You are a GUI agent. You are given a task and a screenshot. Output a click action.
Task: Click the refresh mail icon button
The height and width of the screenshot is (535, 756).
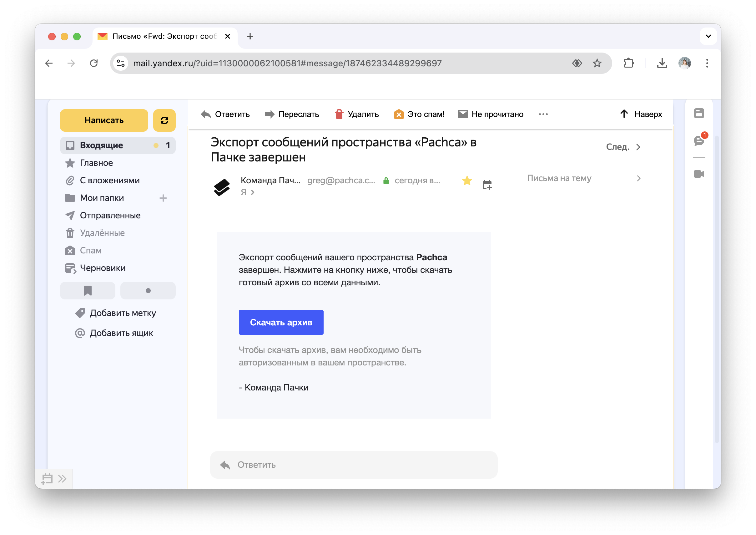click(164, 120)
